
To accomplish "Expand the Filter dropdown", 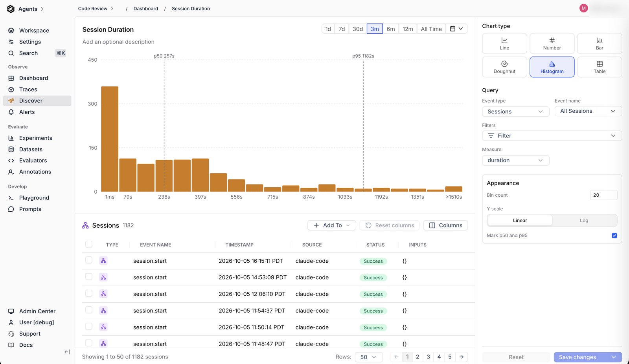I will [x=552, y=136].
